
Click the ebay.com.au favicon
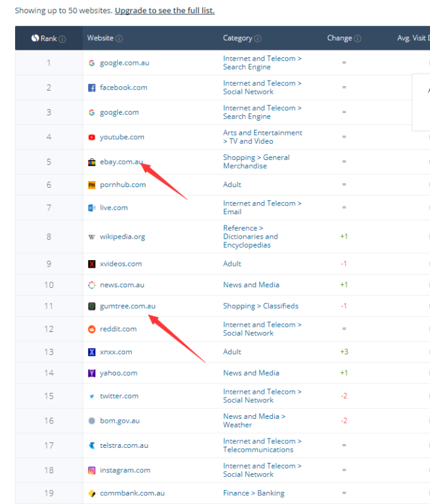pyautogui.click(x=91, y=162)
